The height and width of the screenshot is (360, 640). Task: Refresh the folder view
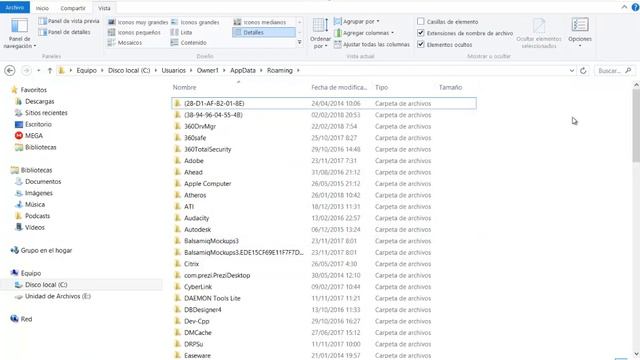tap(583, 71)
